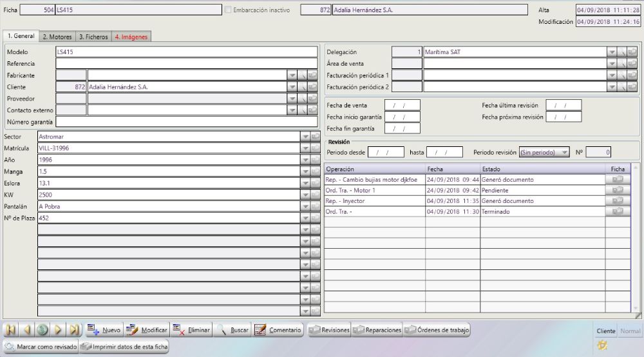Toggle the Embarcación inactiva checkbox
644x357 pixels.
tap(227, 10)
